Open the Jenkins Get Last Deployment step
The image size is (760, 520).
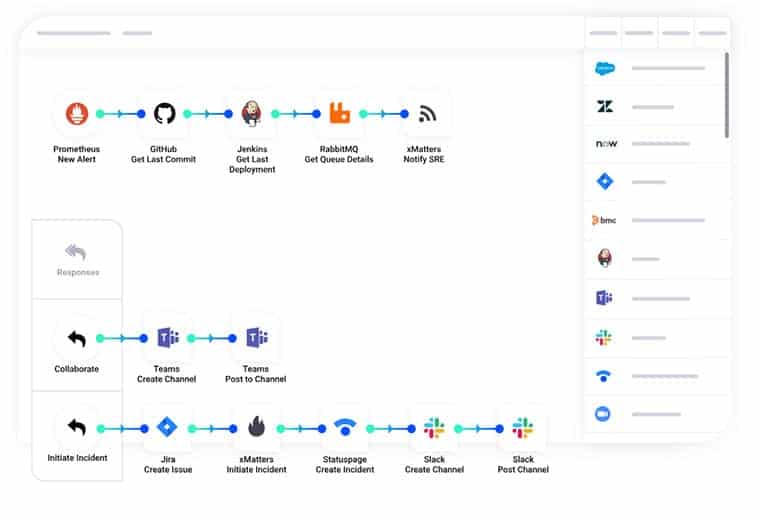pyautogui.click(x=251, y=114)
